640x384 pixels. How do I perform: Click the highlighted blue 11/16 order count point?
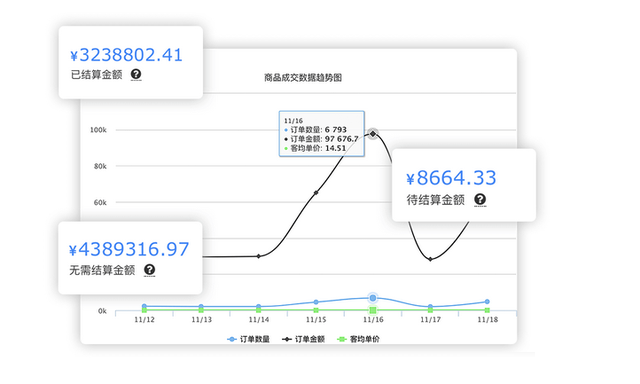(x=373, y=298)
